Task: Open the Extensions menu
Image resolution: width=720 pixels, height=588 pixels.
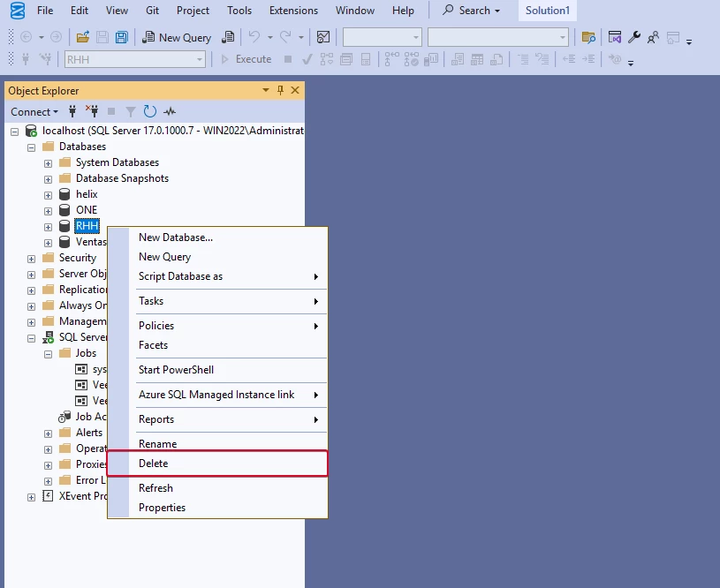Action: point(293,10)
